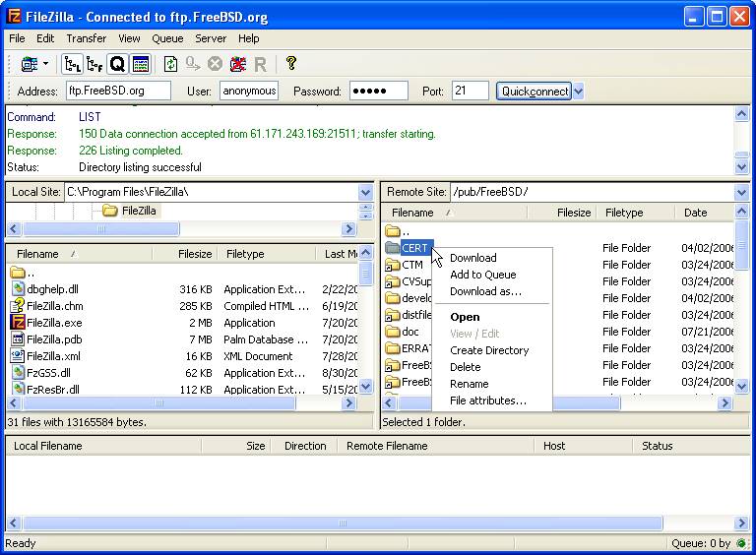Click the local parent directory folder icon

[x=18, y=273]
